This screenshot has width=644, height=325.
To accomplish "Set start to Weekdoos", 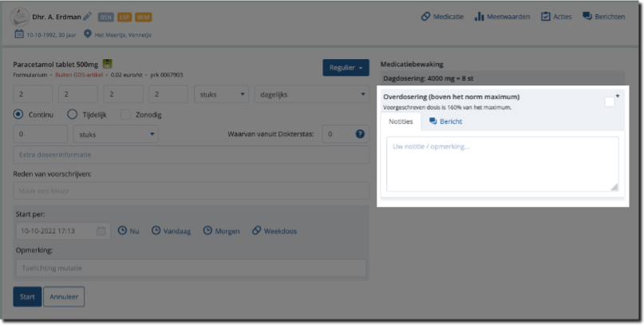I will click(x=274, y=231).
